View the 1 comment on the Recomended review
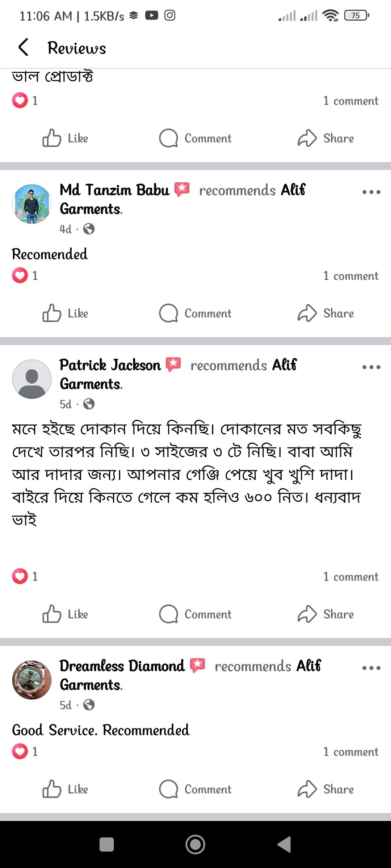The width and height of the screenshot is (391, 868). (x=350, y=276)
